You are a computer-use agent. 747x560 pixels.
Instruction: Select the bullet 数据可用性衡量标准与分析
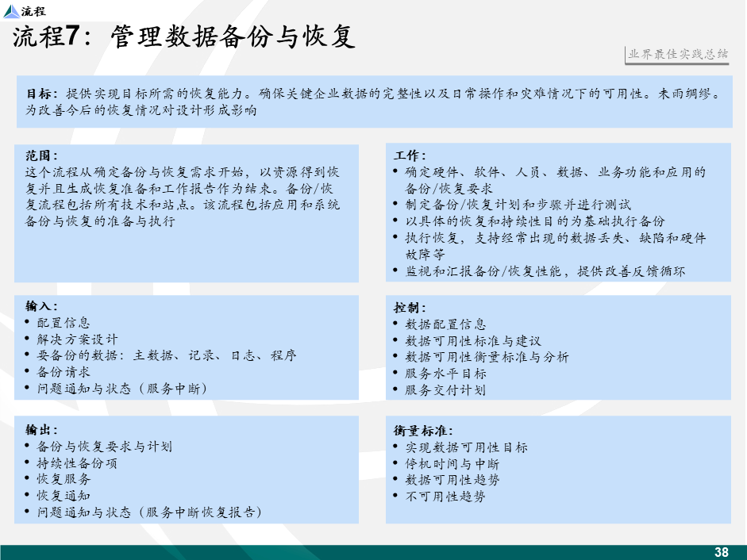[487, 357]
